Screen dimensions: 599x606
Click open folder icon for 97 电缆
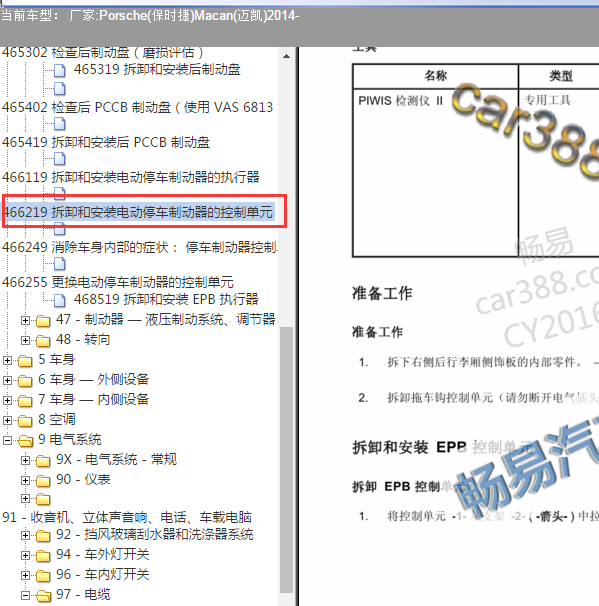click(43, 596)
